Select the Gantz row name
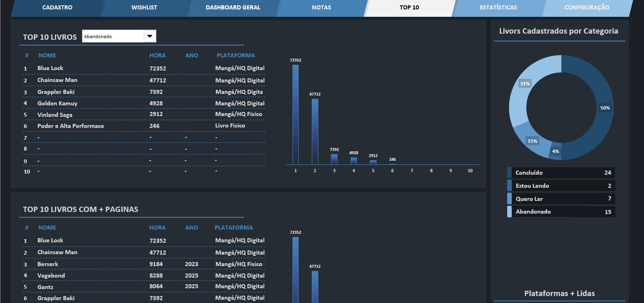Screen dimensions: 644x303 45,287
